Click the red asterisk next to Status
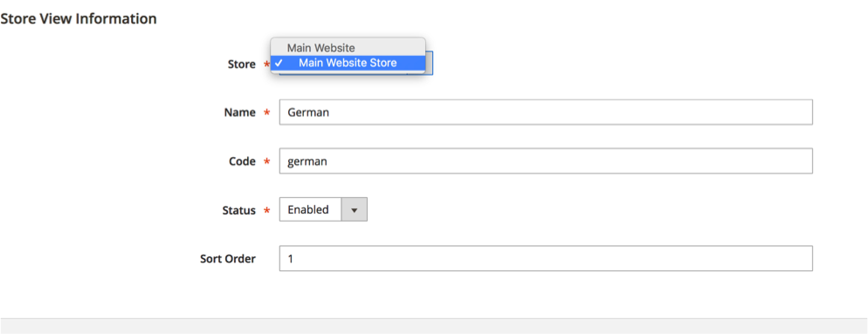 267,211
